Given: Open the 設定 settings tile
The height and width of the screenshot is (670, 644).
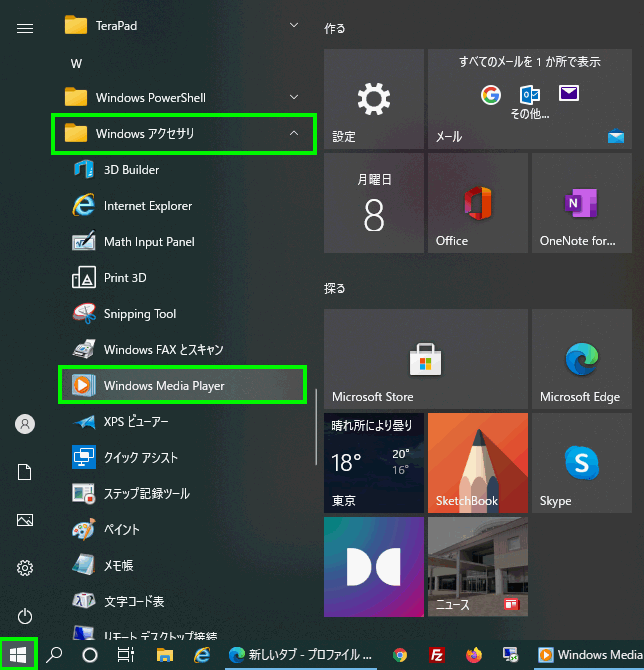Looking at the screenshot, I should point(374,99).
